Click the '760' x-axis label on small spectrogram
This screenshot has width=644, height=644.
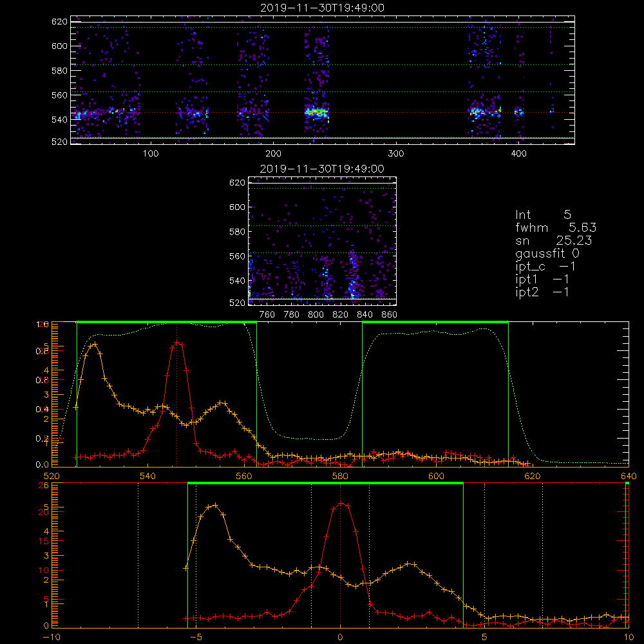click(267, 315)
